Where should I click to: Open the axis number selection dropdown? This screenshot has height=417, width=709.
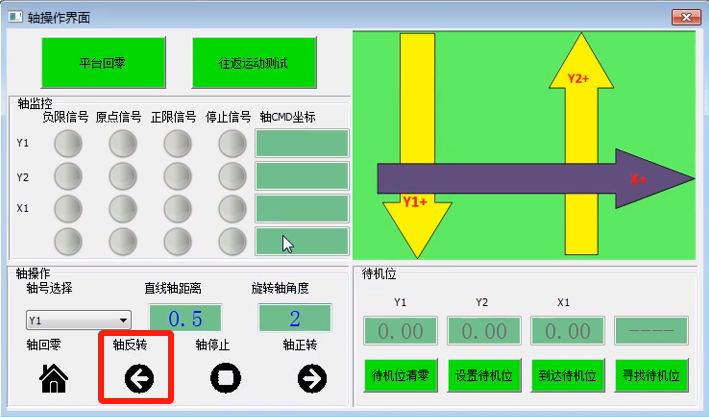click(x=79, y=321)
